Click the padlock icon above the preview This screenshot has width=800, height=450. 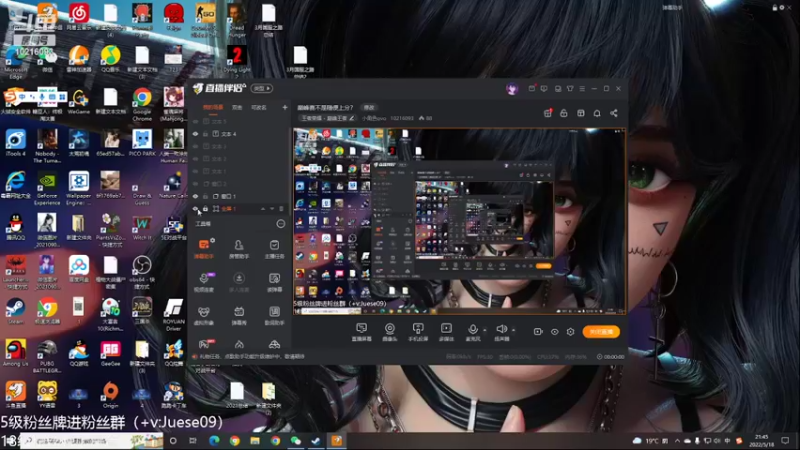click(x=564, y=113)
